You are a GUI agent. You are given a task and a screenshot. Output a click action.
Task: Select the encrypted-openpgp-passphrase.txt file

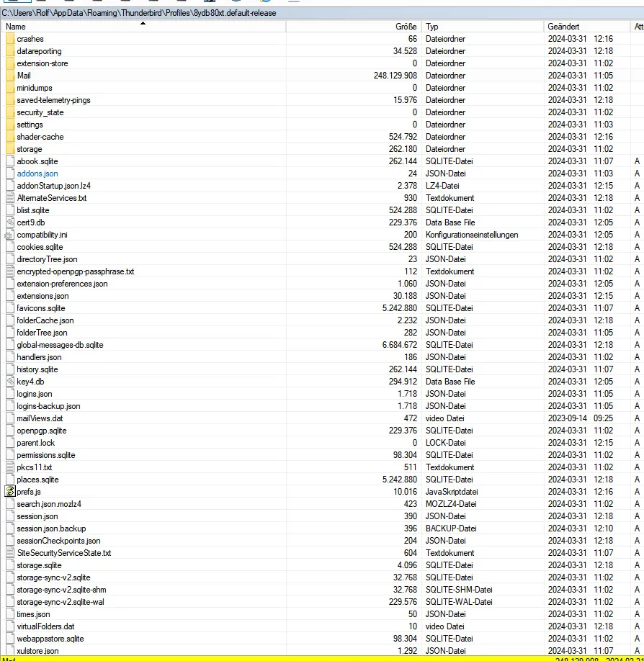[x=76, y=271]
